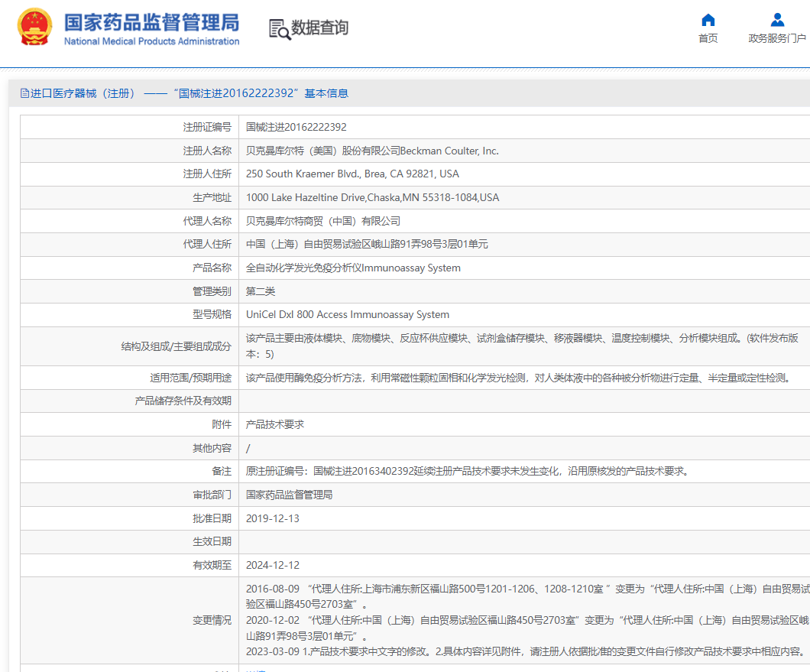810x672 pixels.
Task: Select the 备注 row label
Action: (x=222, y=471)
